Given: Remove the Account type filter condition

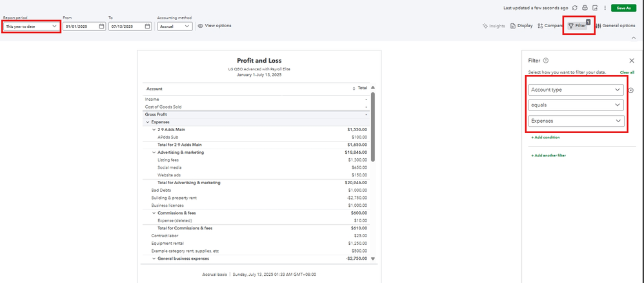Looking at the screenshot, I should pyautogui.click(x=630, y=90).
